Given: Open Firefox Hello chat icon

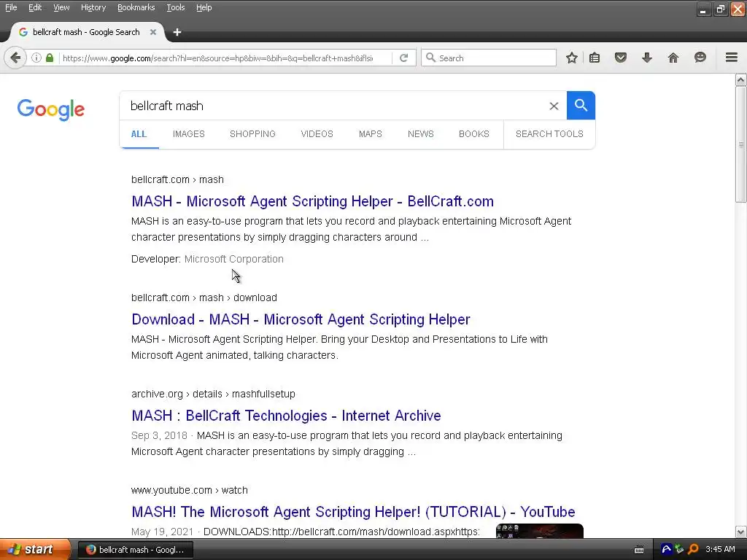Looking at the screenshot, I should point(700,58).
